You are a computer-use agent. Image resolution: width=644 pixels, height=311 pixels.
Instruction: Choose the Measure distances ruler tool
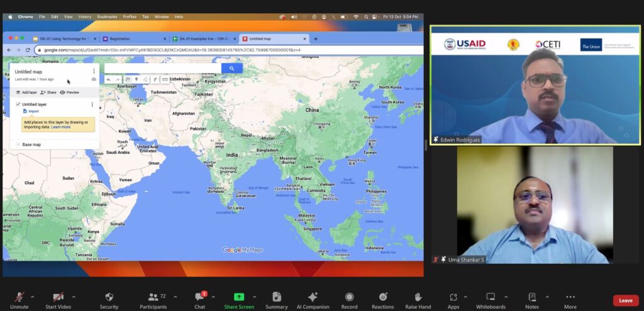coord(165,79)
